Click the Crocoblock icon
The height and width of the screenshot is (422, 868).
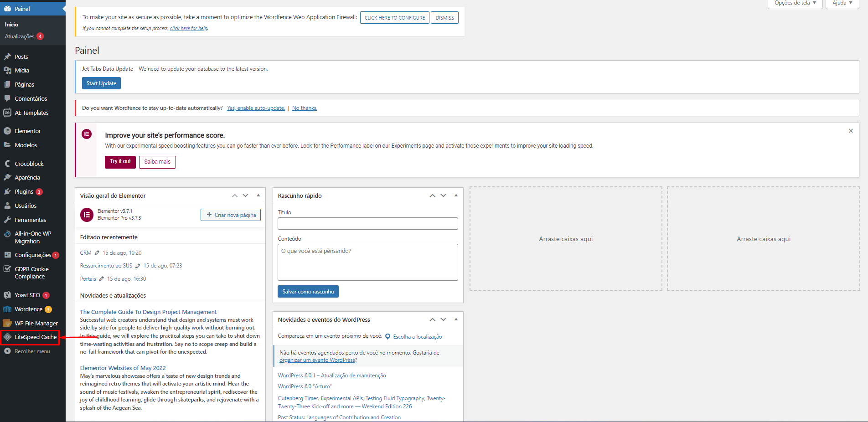pos(7,164)
